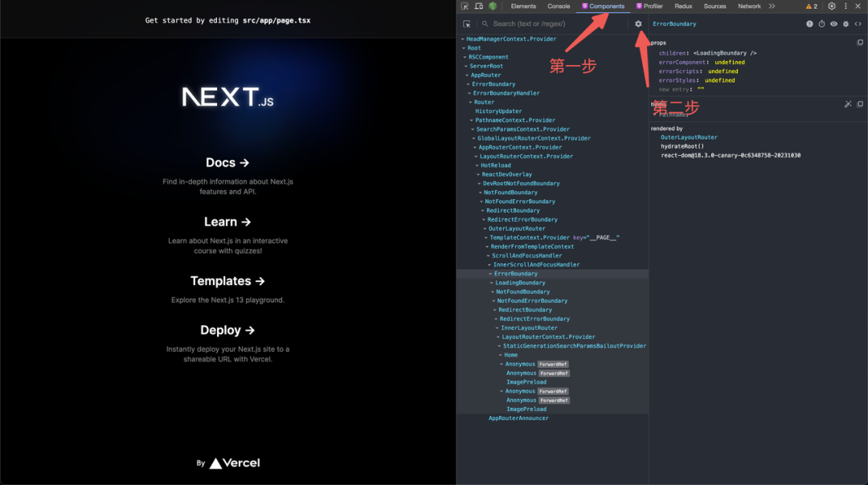The height and width of the screenshot is (485, 868).
Task: Open the Templates link on the page
Action: (227, 281)
